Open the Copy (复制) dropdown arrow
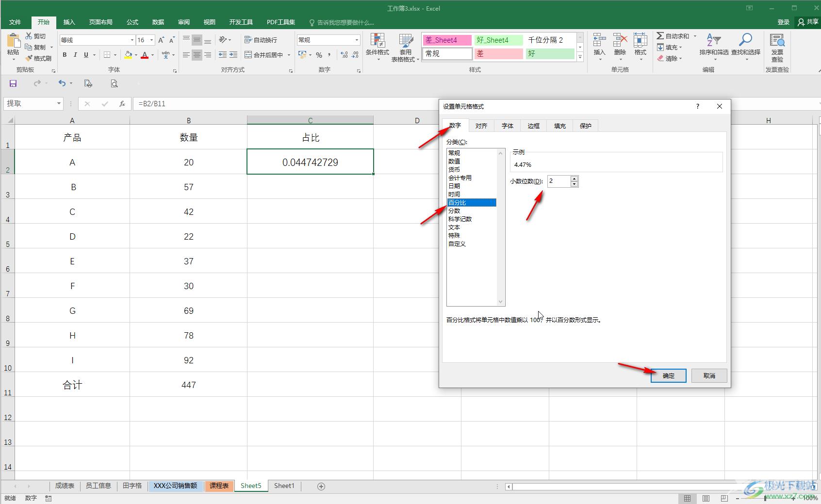Viewport: 821px width, 504px height. [51, 48]
